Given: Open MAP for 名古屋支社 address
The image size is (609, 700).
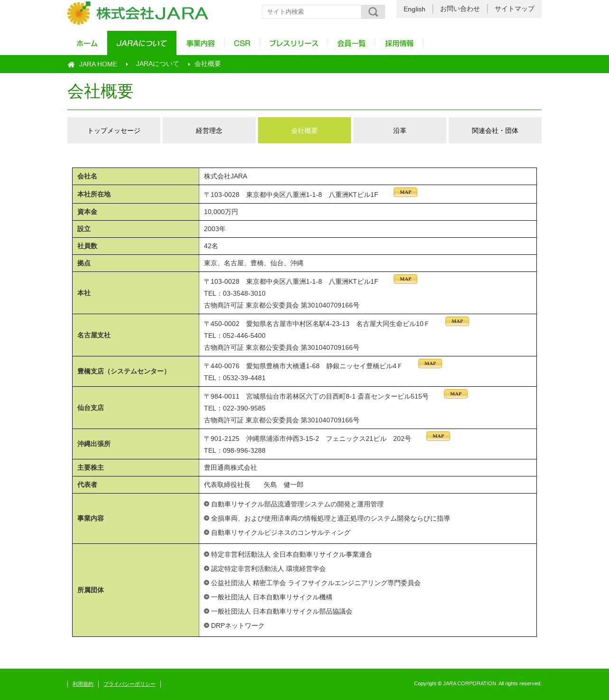Looking at the screenshot, I should tap(457, 321).
